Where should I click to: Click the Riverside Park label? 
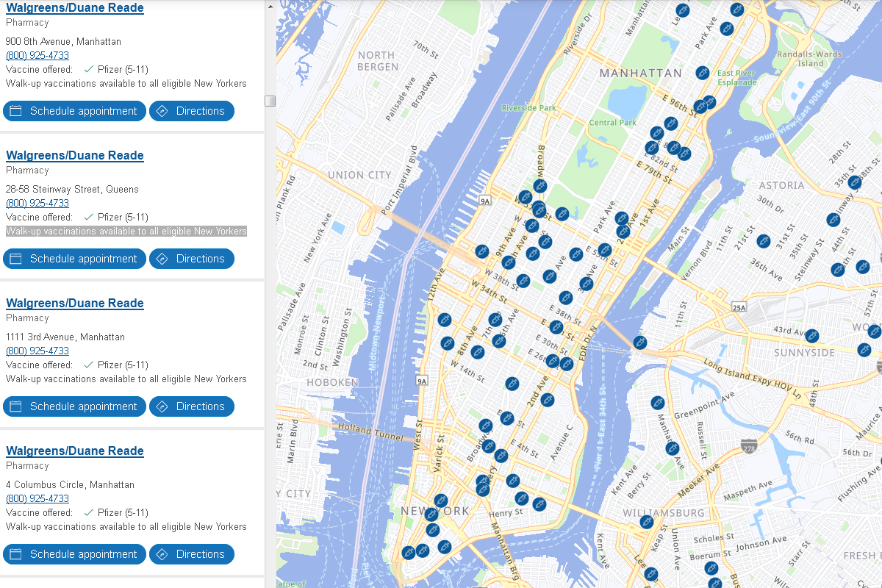click(528, 107)
